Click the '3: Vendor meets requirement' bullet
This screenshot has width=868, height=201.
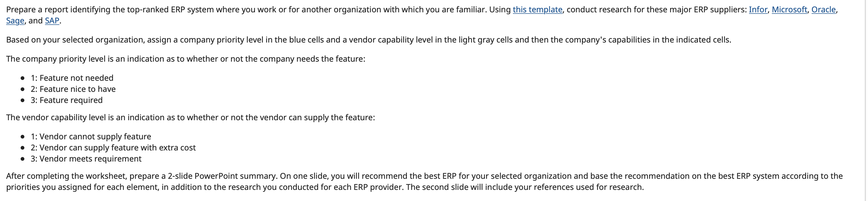(86, 159)
